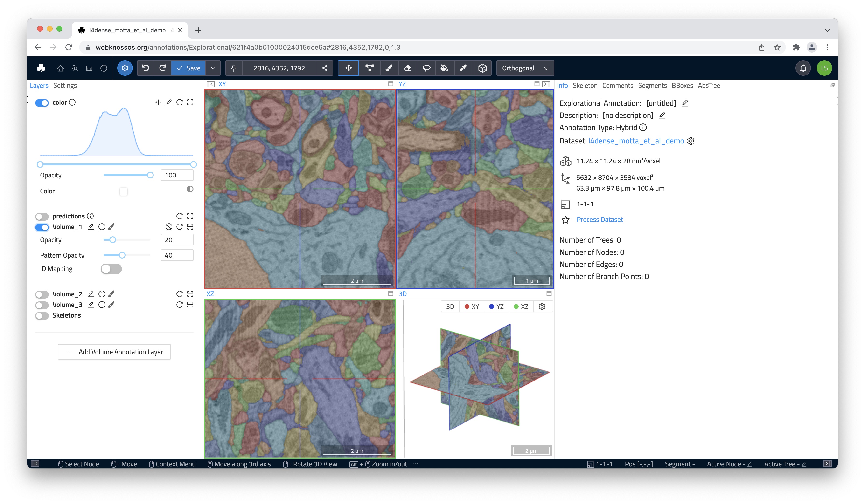Switch to the Skeleton tab
This screenshot has width=865, height=504.
tap(585, 85)
